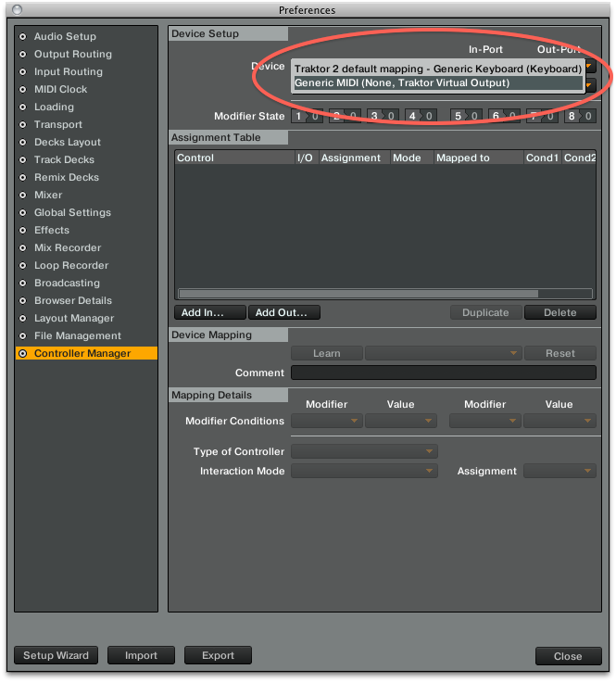The height and width of the screenshot is (682, 616).
Task: Click the Add Out... button
Action: 284,312
